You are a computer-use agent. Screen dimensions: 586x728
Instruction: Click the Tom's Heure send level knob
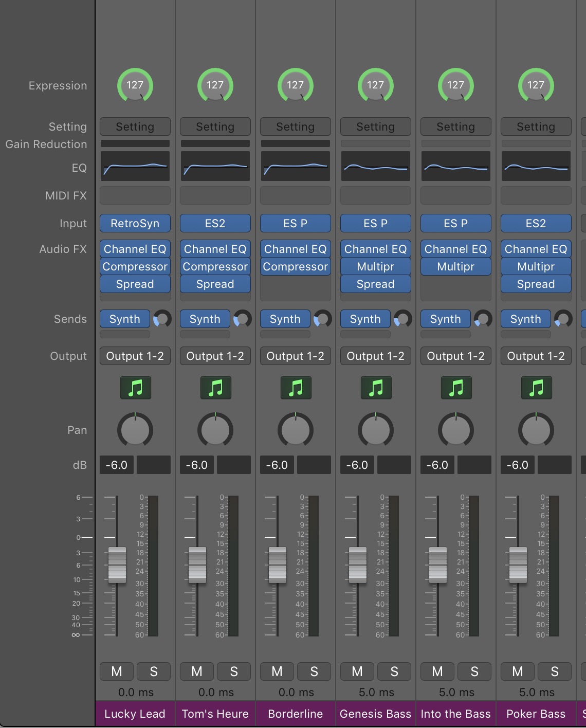(242, 319)
